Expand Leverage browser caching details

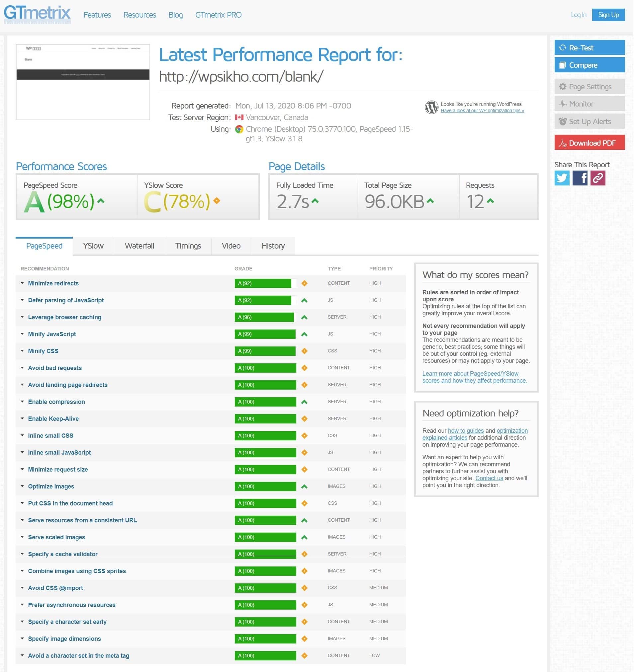click(x=65, y=317)
